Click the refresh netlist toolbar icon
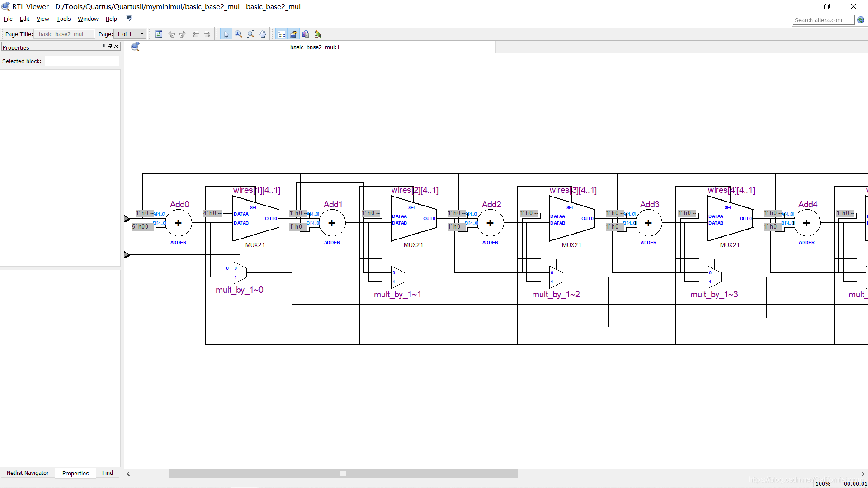The height and width of the screenshot is (488, 868). (159, 34)
